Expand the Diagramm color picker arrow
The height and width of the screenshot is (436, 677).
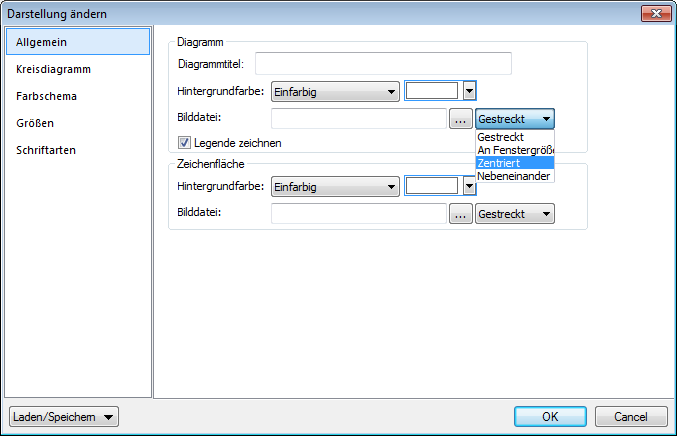[x=469, y=92]
